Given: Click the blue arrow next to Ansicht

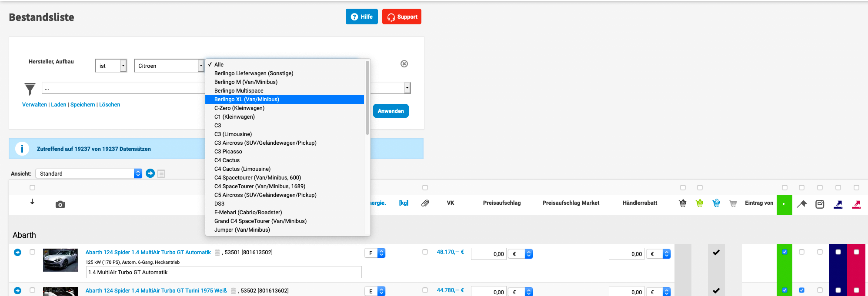Looking at the screenshot, I should [150, 173].
